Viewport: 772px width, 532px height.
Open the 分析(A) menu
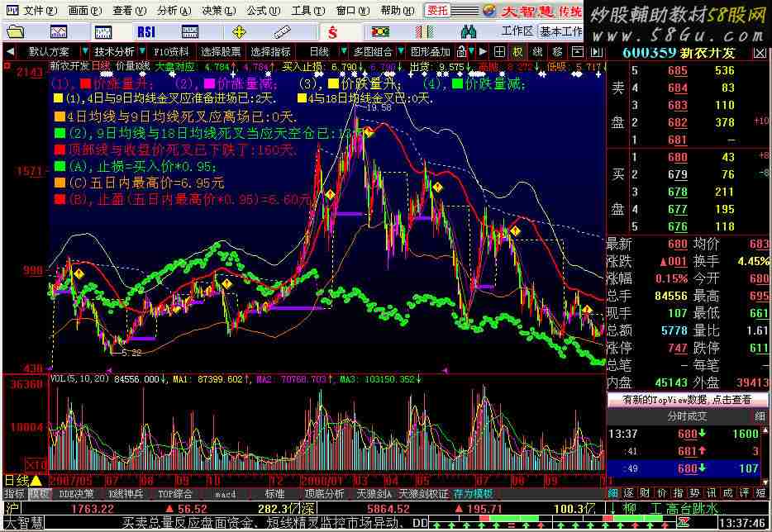[x=174, y=11]
